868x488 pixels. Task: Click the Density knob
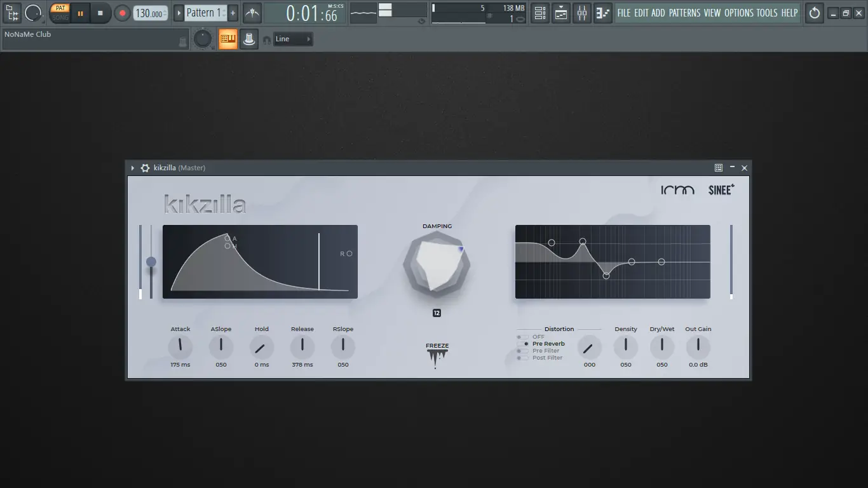pos(626,347)
